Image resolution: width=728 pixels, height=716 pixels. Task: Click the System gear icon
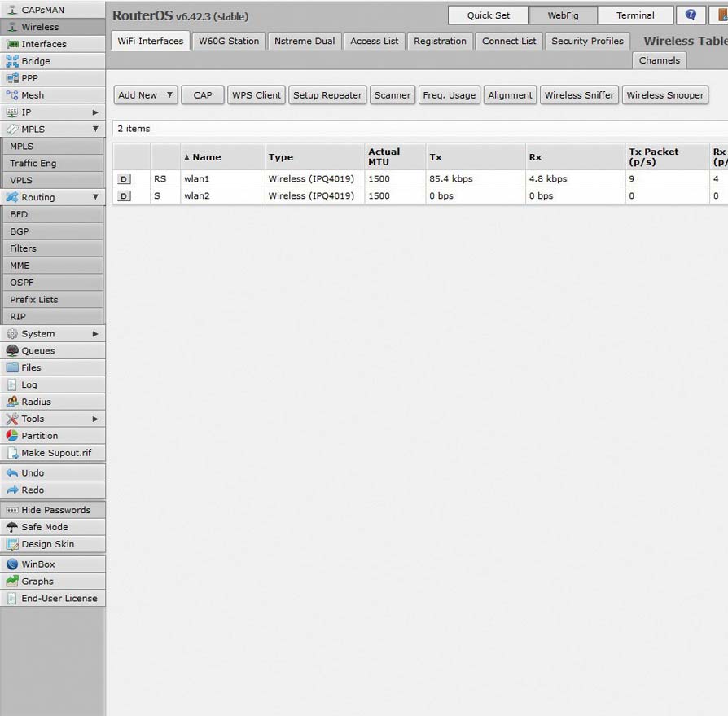click(x=12, y=333)
